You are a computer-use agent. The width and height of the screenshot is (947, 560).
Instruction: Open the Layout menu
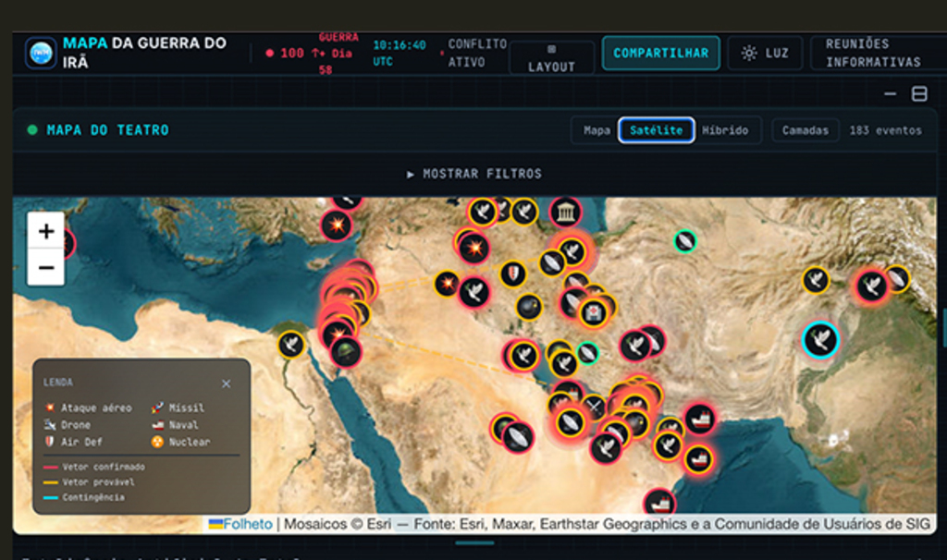(551, 58)
